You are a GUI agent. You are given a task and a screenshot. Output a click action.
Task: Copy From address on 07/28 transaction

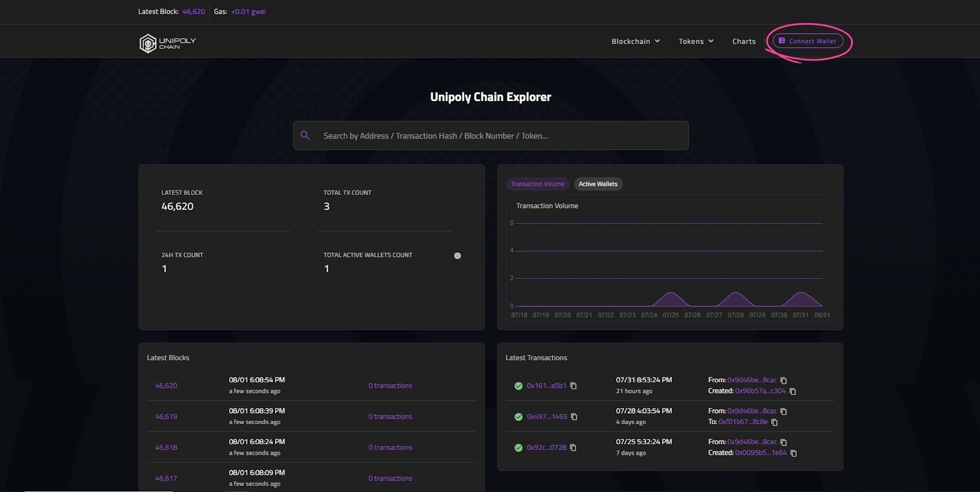coord(783,411)
